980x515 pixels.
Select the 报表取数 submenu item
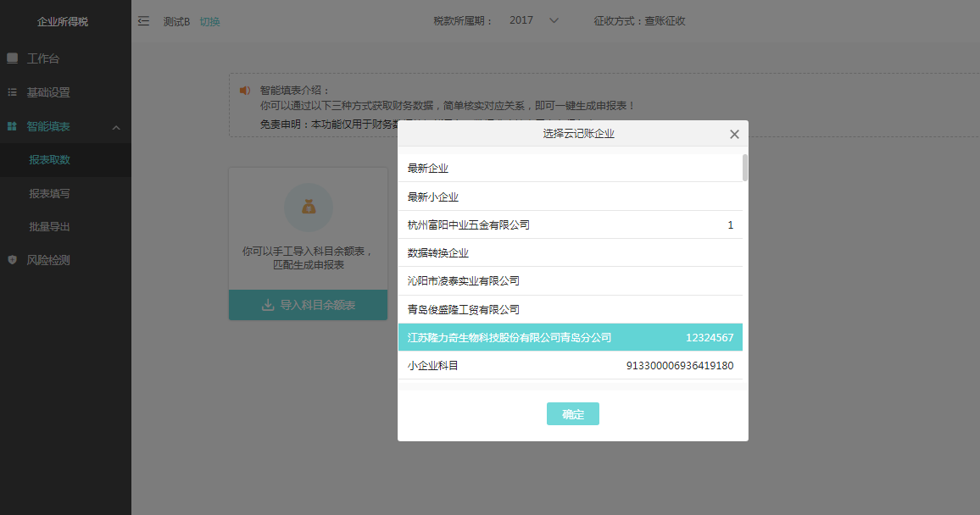coord(49,160)
